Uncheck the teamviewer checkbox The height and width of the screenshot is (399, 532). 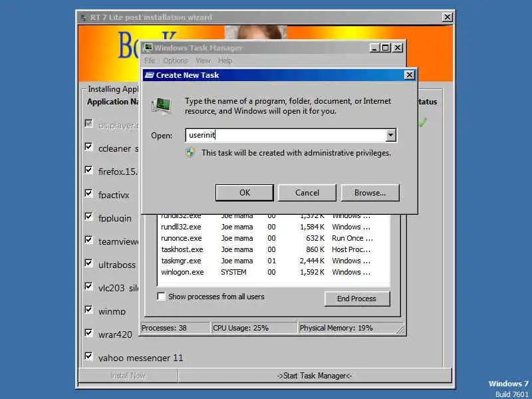(x=88, y=239)
